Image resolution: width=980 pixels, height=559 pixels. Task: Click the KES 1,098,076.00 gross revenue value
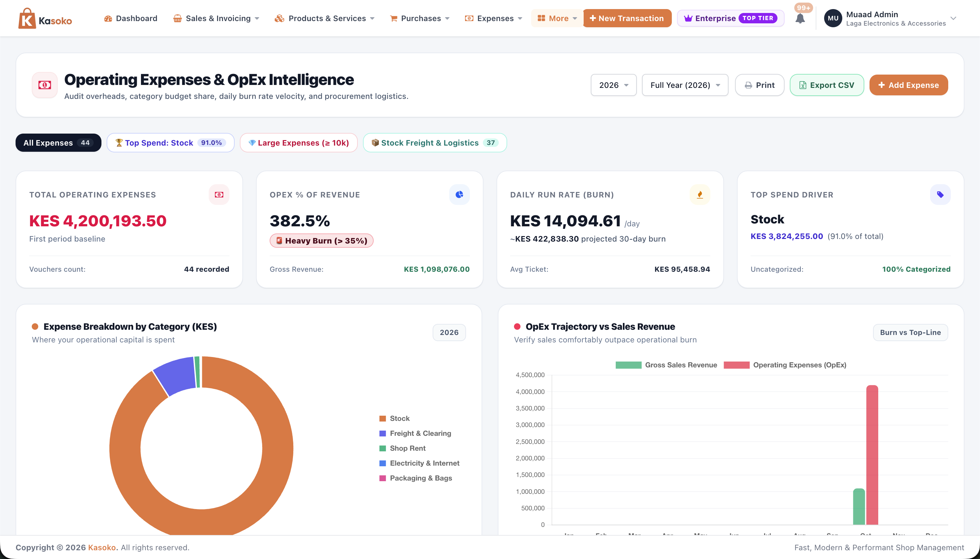click(437, 269)
